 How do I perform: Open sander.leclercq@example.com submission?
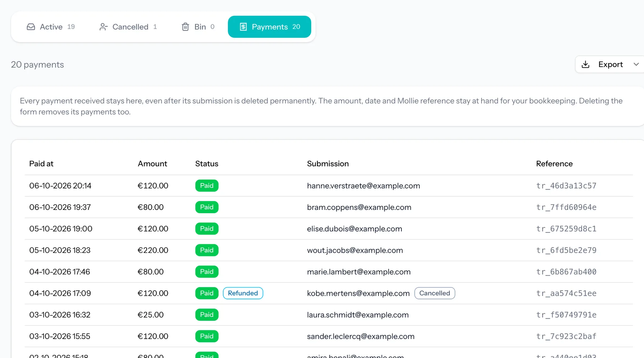(x=361, y=336)
